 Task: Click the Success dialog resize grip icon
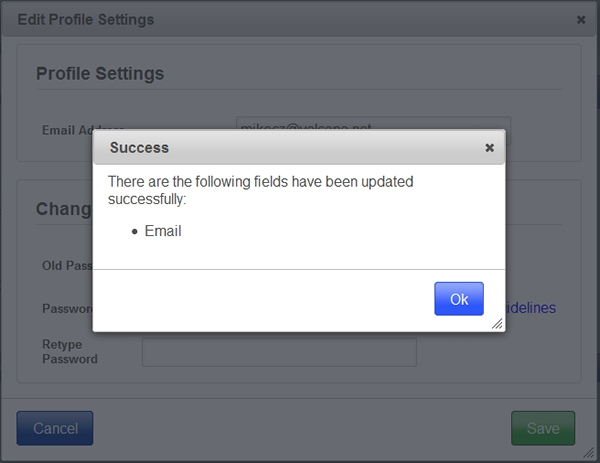pyautogui.click(x=497, y=324)
